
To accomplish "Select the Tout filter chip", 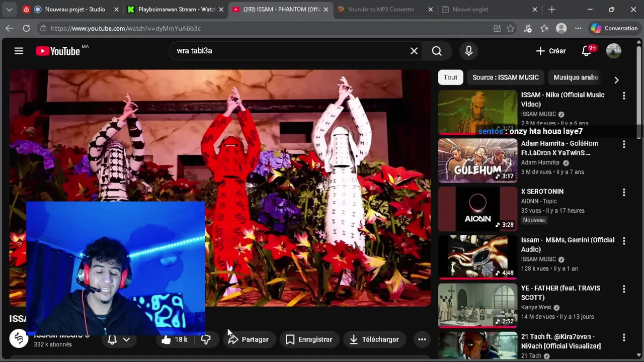I will click(450, 77).
